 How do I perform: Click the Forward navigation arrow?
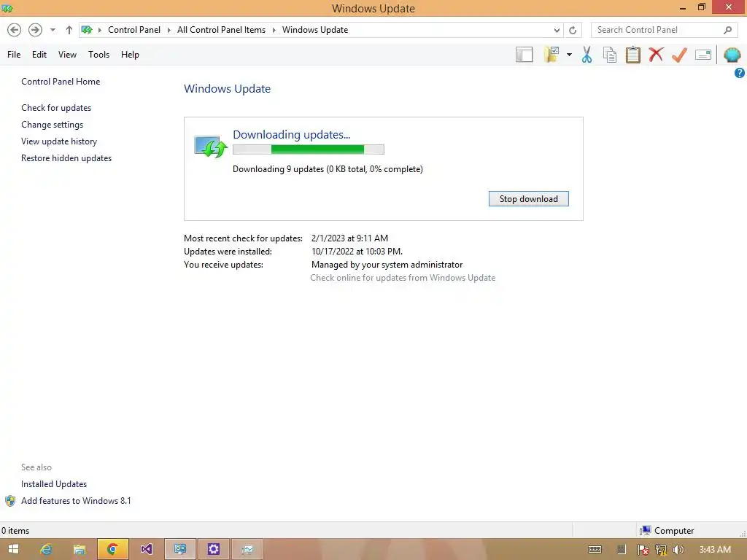pyautogui.click(x=35, y=30)
